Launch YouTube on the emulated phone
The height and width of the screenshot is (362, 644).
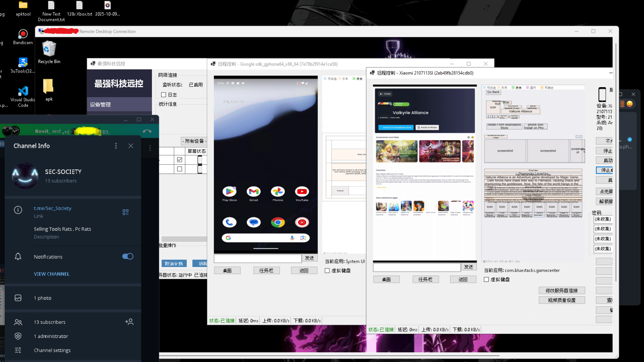(302, 192)
